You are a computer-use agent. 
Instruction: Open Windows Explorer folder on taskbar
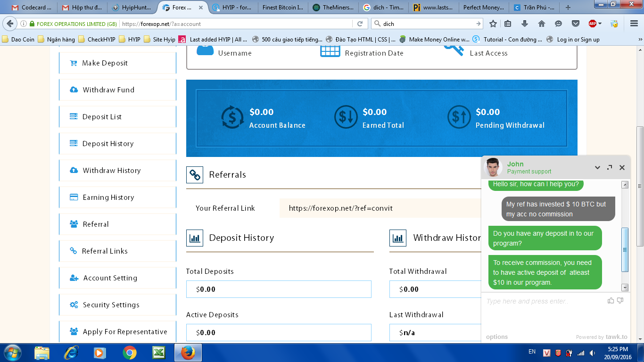pyautogui.click(x=42, y=353)
